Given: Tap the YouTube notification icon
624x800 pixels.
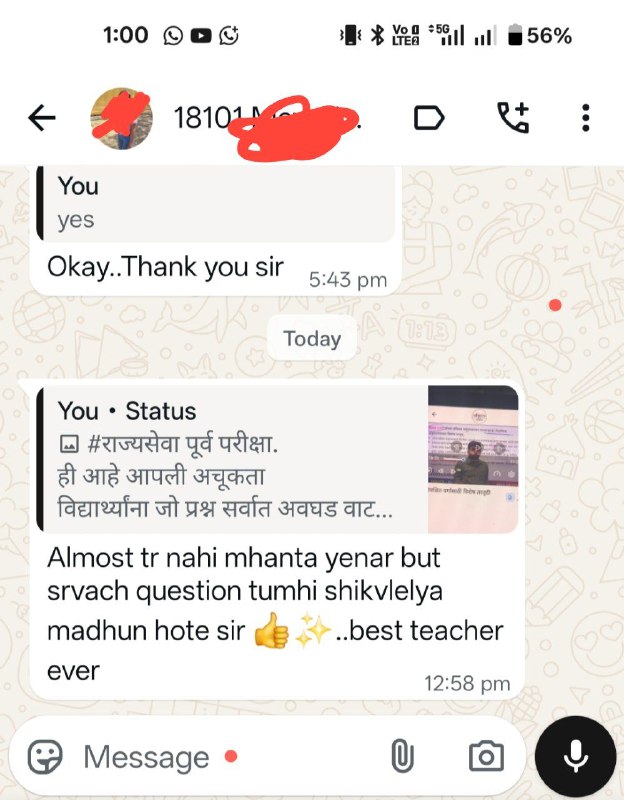Looking at the screenshot, I should 201,36.
